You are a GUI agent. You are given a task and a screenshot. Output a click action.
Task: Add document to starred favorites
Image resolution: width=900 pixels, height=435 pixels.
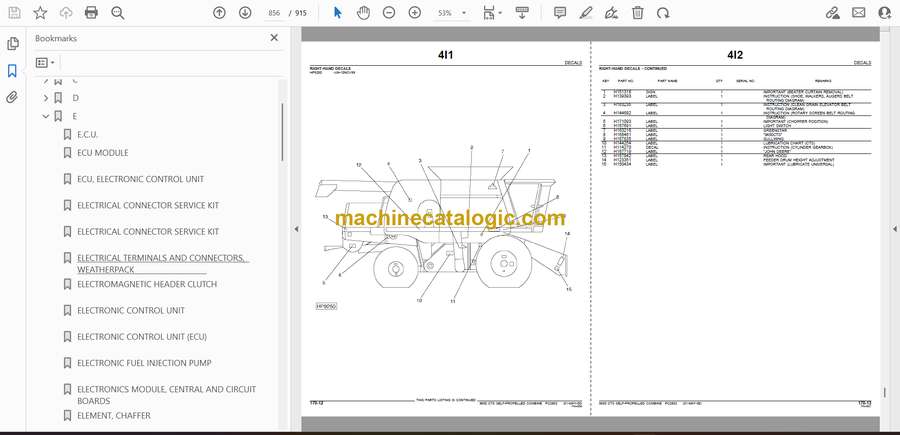click(40, 13)
